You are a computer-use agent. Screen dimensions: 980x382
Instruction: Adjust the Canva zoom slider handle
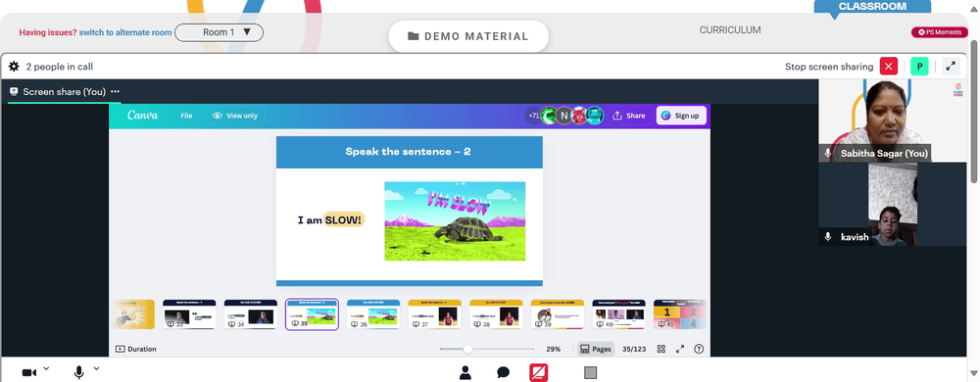[x=466, y=349]
